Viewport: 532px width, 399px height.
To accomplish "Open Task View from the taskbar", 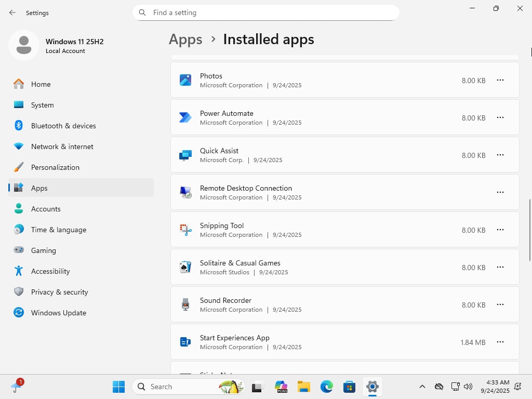I will (258, 387).
